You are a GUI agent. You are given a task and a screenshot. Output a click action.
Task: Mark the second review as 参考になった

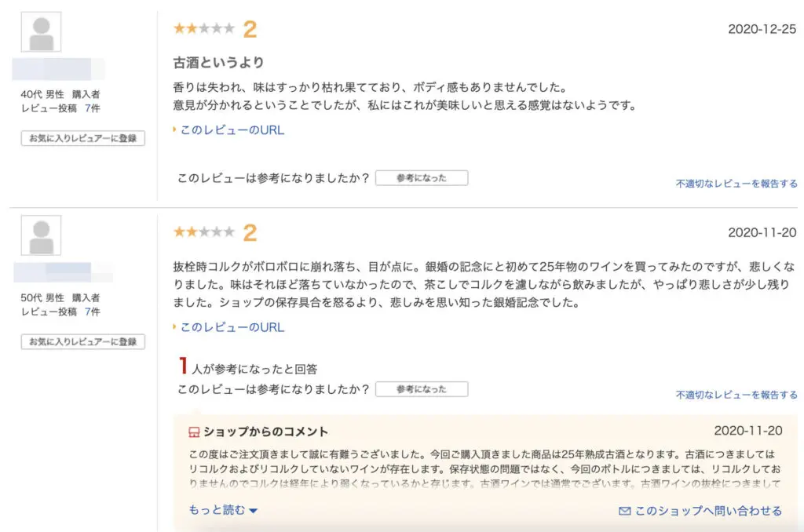point(421,389)
